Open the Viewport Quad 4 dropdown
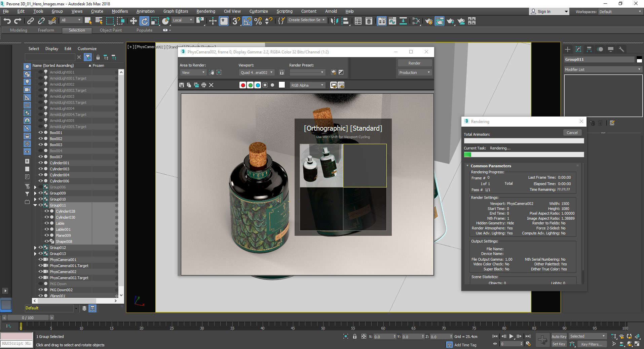The width and height of the screenshot is (644, 349). point(257,73)
